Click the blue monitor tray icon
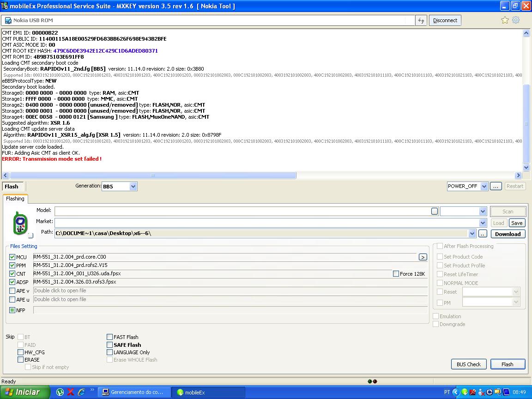The height and width of the screenshot is (399, 532). click(x=506, y=392)
